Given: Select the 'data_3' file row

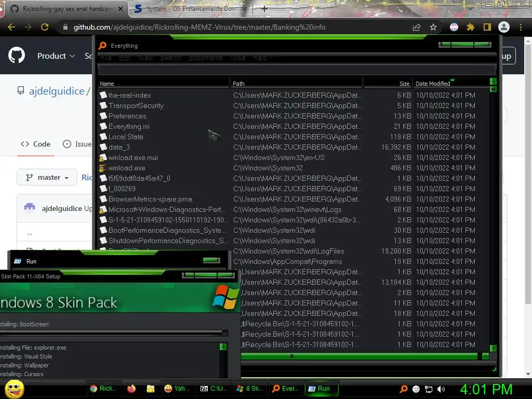Looking at the screenshot, I should coord(294,147).
